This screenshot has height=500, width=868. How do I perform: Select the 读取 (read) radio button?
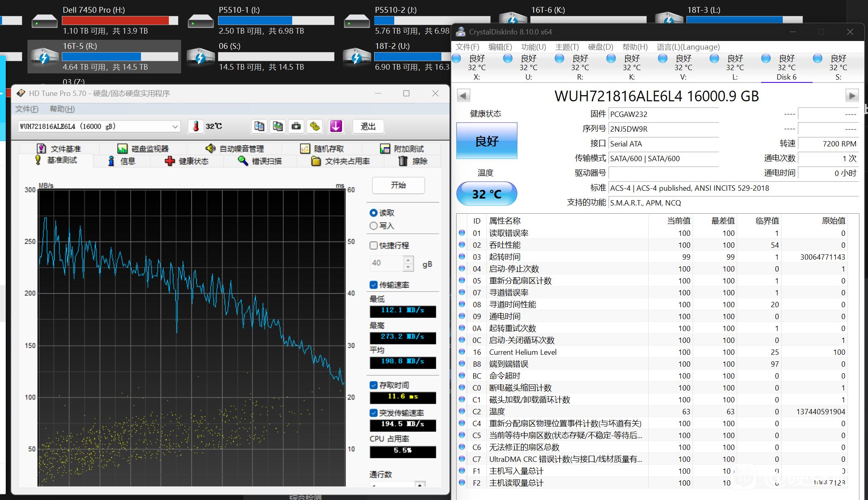point(373,213)
